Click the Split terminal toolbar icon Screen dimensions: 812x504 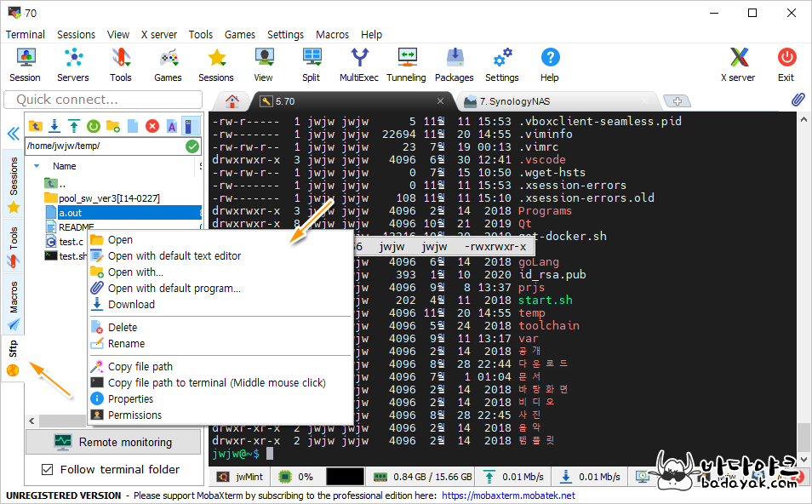point(312,64)
